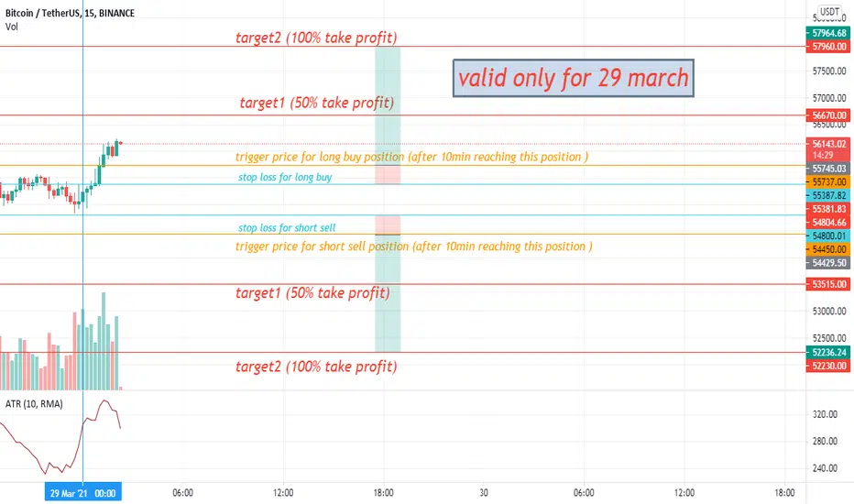Click the 52230.00 red price label
Viewport: 854px width, 504px height.
[828, 367]
